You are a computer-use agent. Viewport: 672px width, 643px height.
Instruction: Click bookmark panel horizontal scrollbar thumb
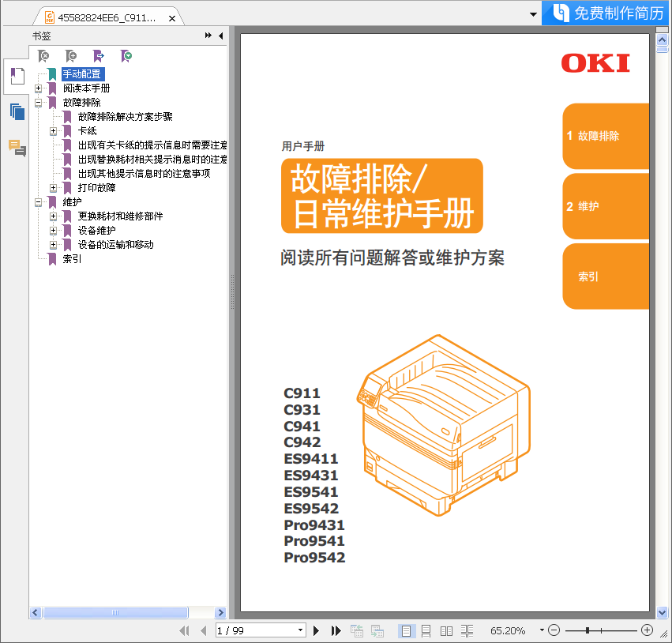115,612
